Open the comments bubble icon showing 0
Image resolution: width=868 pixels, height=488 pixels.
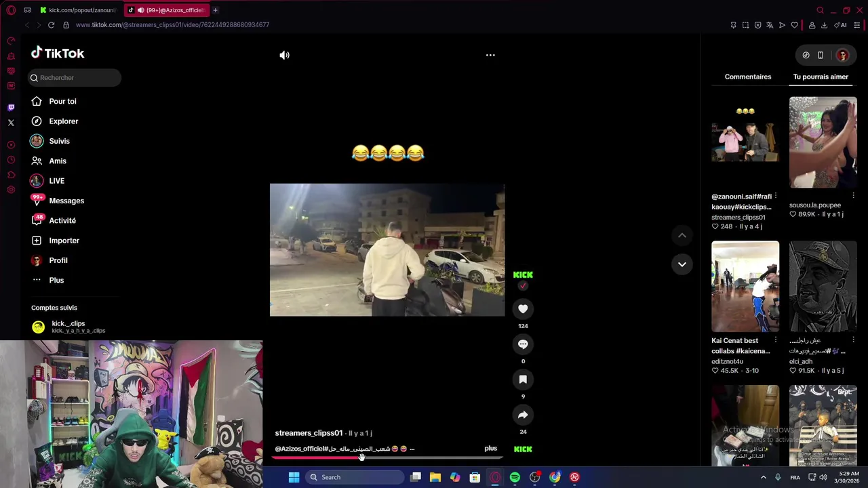[523, 344]
